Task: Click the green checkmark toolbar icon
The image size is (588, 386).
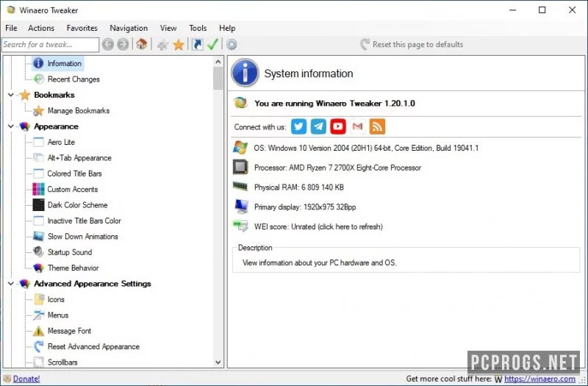Action: [x=212, y=44]
